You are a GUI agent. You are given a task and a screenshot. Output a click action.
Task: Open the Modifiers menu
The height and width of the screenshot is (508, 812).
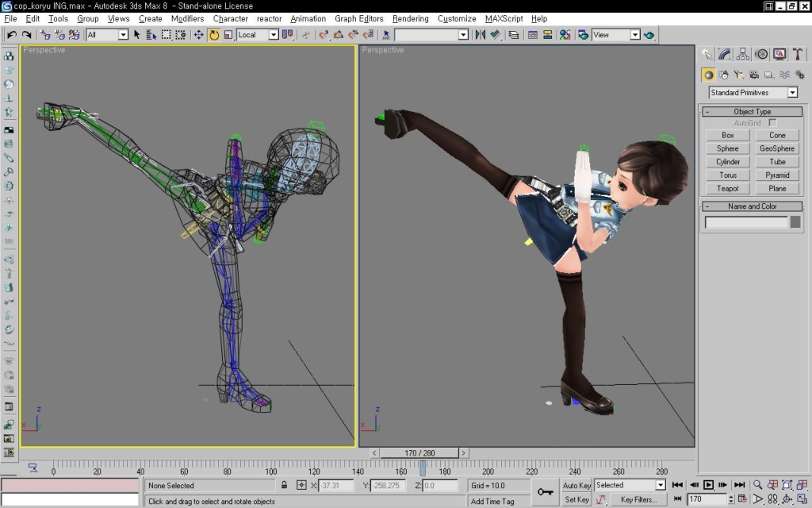[x=187, y=19]
